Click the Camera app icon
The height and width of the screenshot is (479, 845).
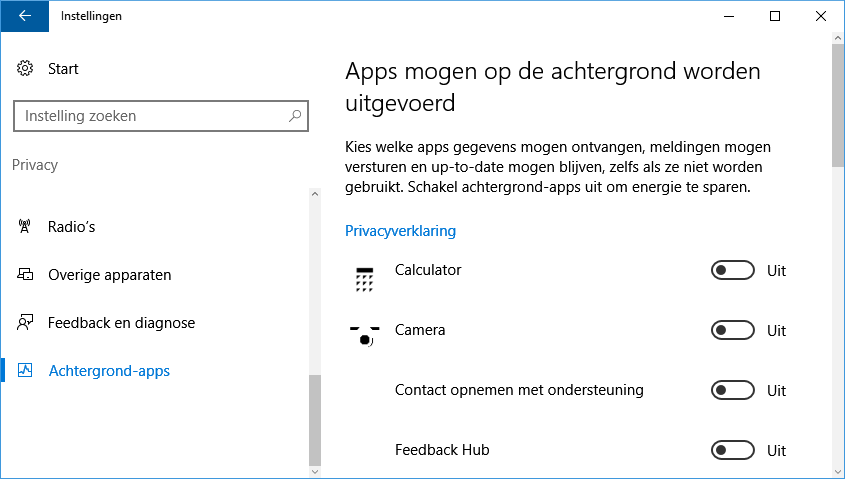tap(365, 335)
